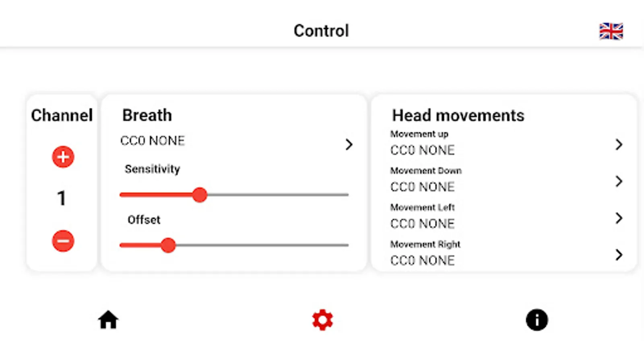This screenshot has width=644, height=362.
Task: Click the channel number 1
Action: [62, 198]
